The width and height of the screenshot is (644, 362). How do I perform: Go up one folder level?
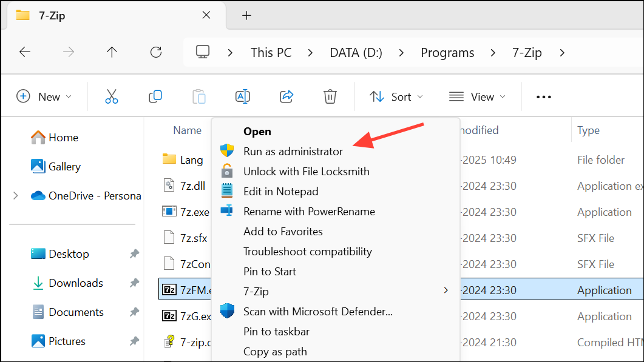click(112, 52)
